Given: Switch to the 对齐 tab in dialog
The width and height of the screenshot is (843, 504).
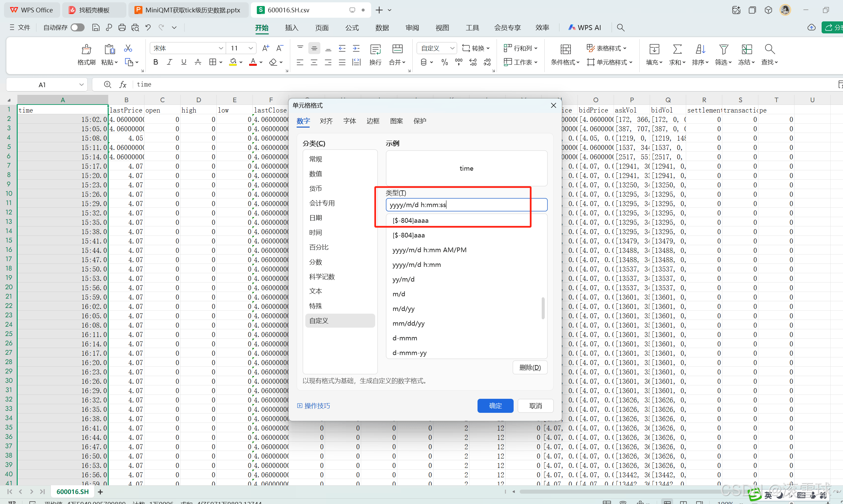Looking at the screenshot, I should tap(326, 121).
